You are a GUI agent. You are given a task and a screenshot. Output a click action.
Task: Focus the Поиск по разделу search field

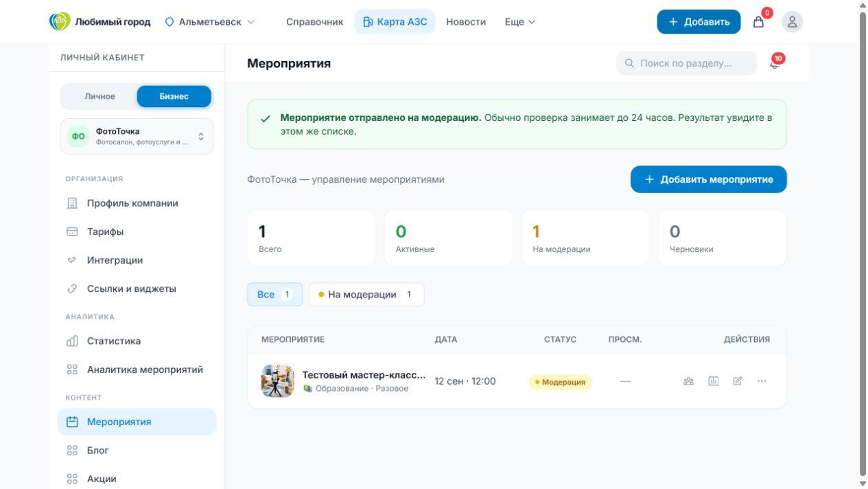click(x=687, y=63)
